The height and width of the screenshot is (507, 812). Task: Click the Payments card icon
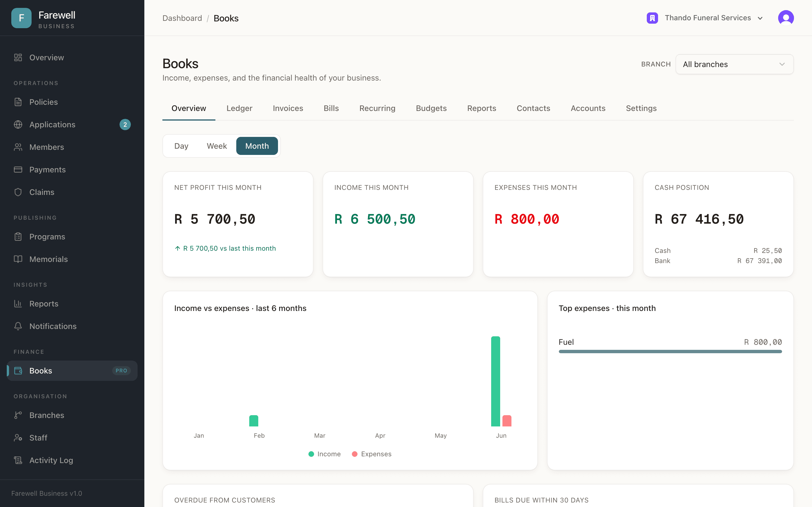(18, 170)
